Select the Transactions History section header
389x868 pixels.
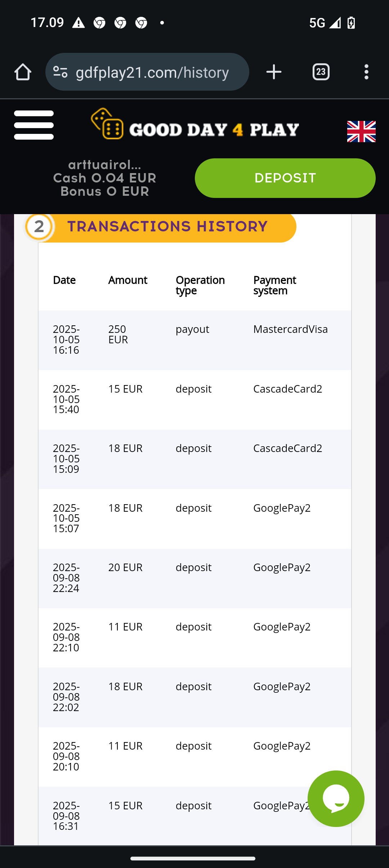(x=167, y=227)
